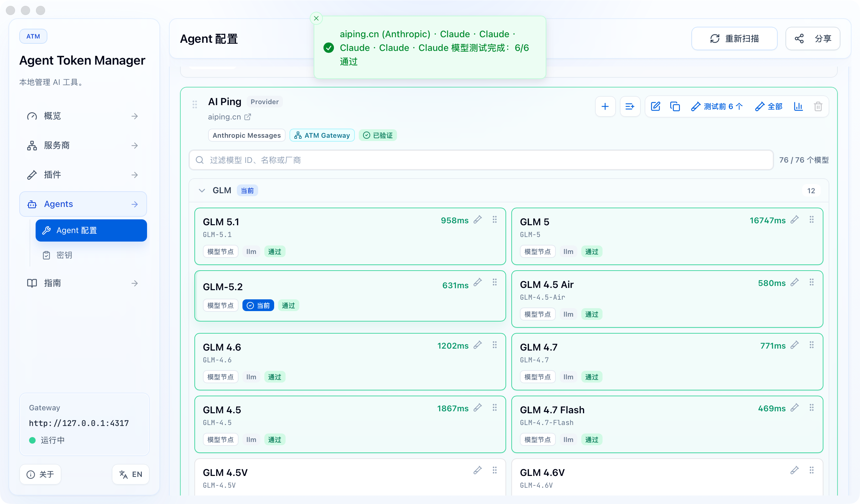Expand the 概览 sidebar section

click(x=83, y=116)
